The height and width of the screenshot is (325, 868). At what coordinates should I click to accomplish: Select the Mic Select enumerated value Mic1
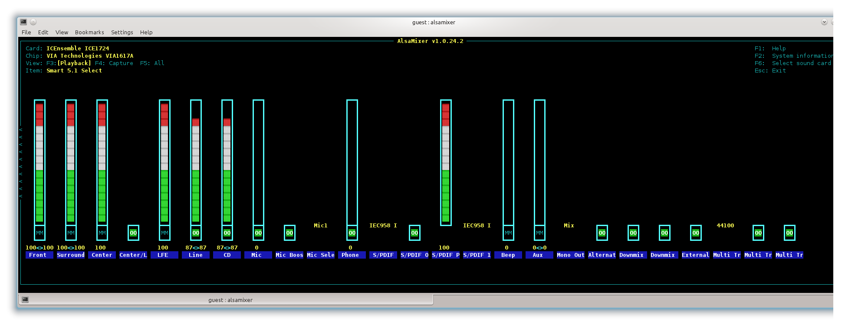320,226
